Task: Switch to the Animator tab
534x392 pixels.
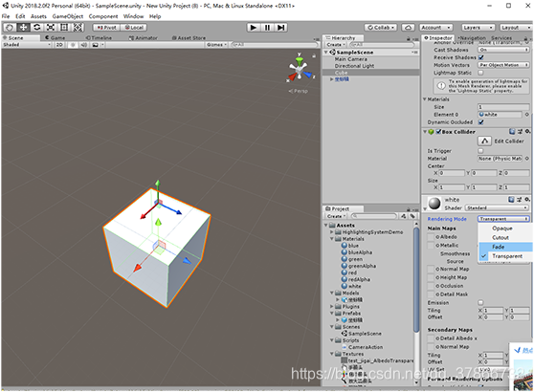Action: [x=143, y=38]
